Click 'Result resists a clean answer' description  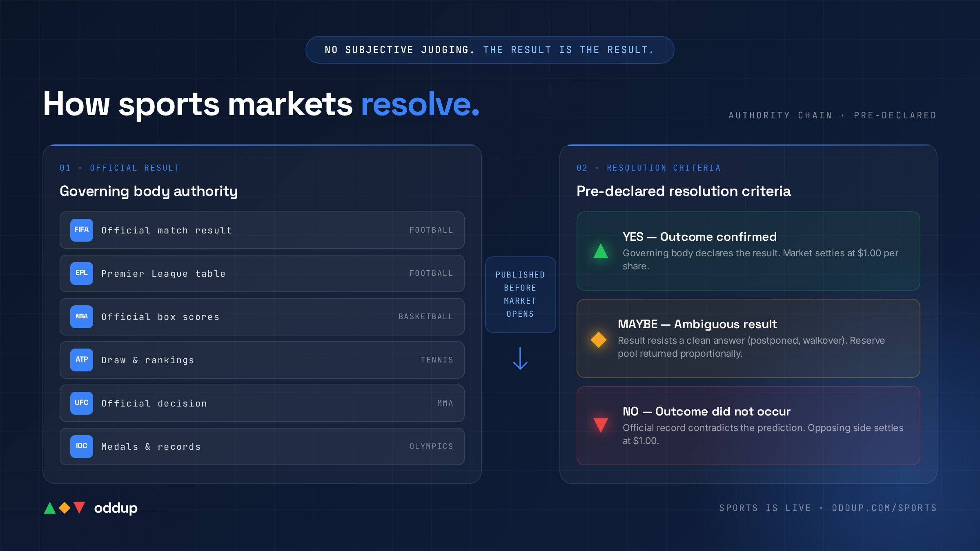(x=751, y=347)
